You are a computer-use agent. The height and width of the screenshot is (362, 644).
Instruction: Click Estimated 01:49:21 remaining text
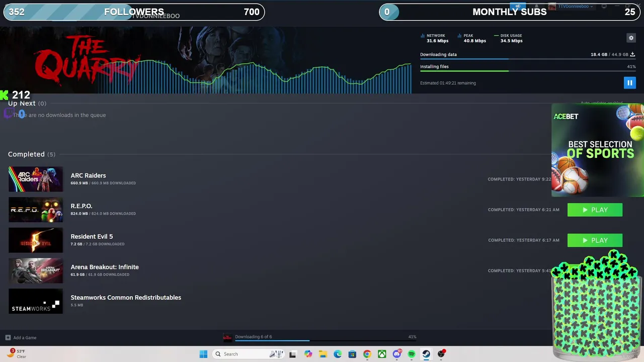coord(448,83)
